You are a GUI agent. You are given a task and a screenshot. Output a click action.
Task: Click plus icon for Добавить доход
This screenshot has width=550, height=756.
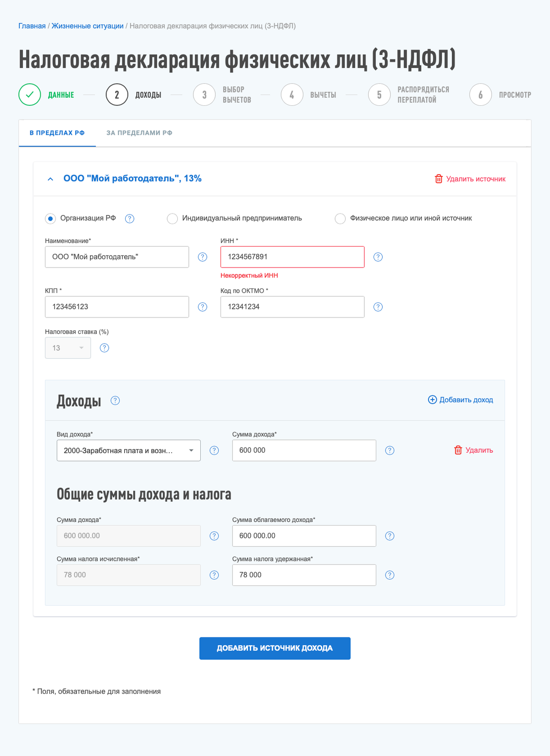pos(432,400)
